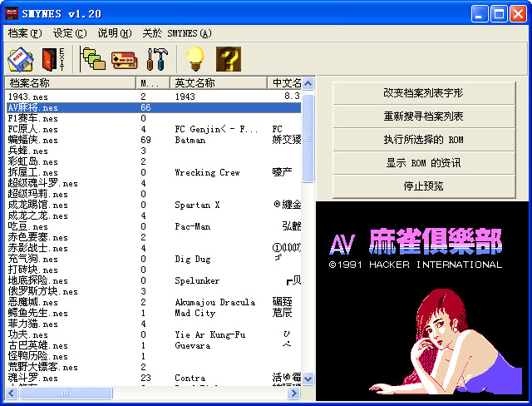The width and height of the screenshot is (532, 406).
Task: Select the AV麻将.nes file row
Action: pyautogui.click(x=153, y=107)
